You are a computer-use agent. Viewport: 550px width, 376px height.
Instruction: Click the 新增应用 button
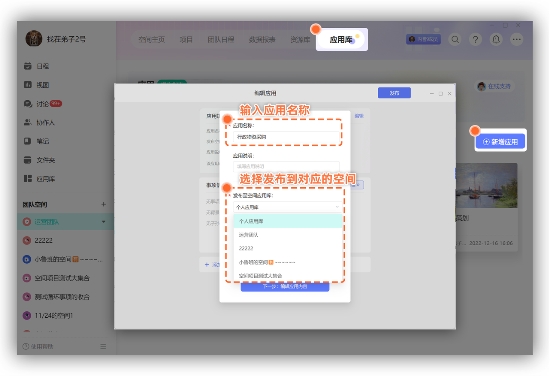pyautogui.click(x=501, y=142)
